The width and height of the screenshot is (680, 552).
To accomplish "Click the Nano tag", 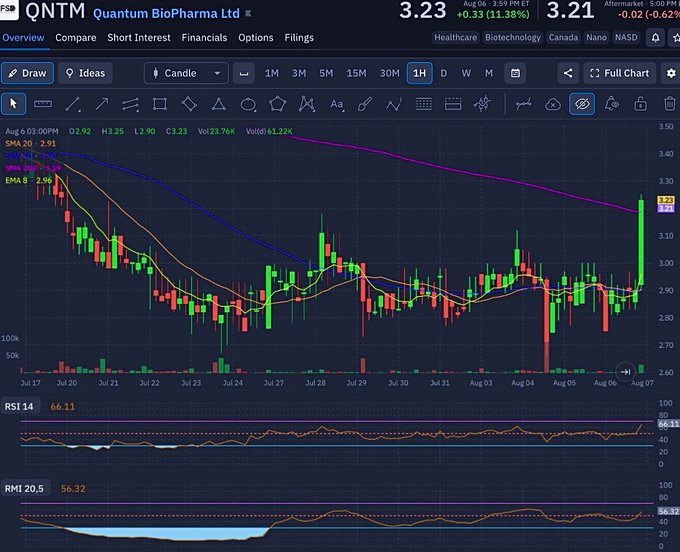I will pyautogui.click(x=596, y=38).
